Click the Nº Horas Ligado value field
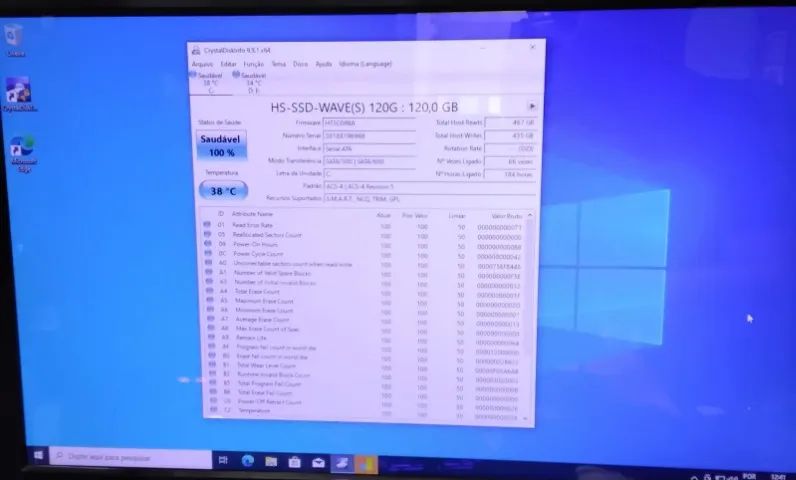The image size is (796, 480). pos(510,174)
